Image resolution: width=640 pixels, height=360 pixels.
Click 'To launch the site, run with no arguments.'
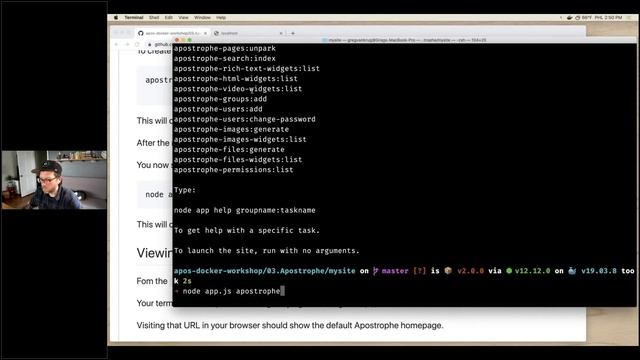267,251
